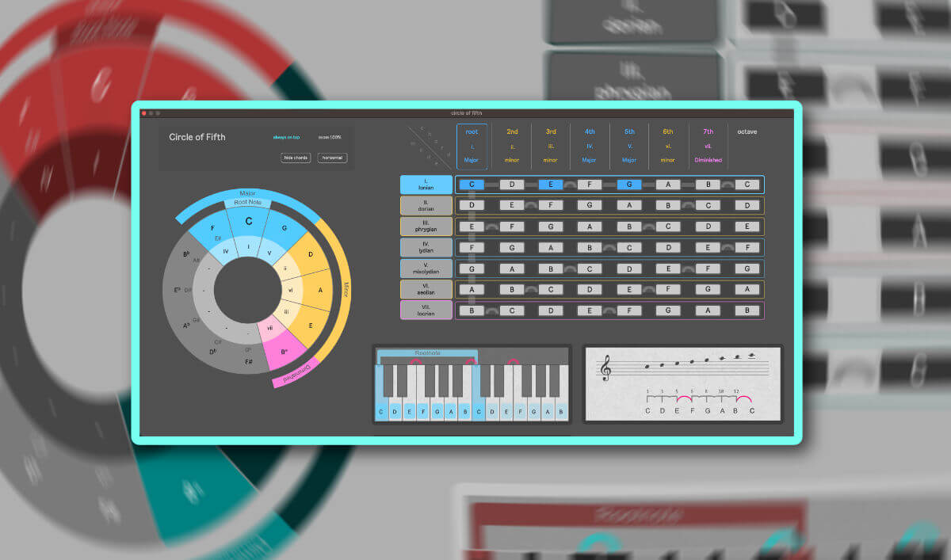Select the G segment on the circle

[x=283, y=230]
